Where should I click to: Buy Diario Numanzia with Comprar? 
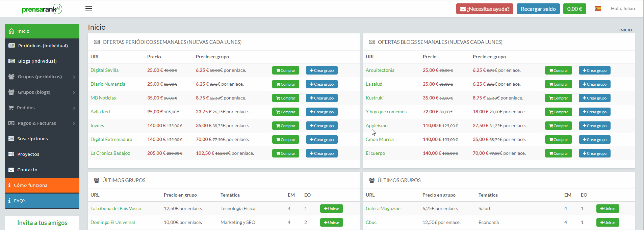click(x=286, y=84)
